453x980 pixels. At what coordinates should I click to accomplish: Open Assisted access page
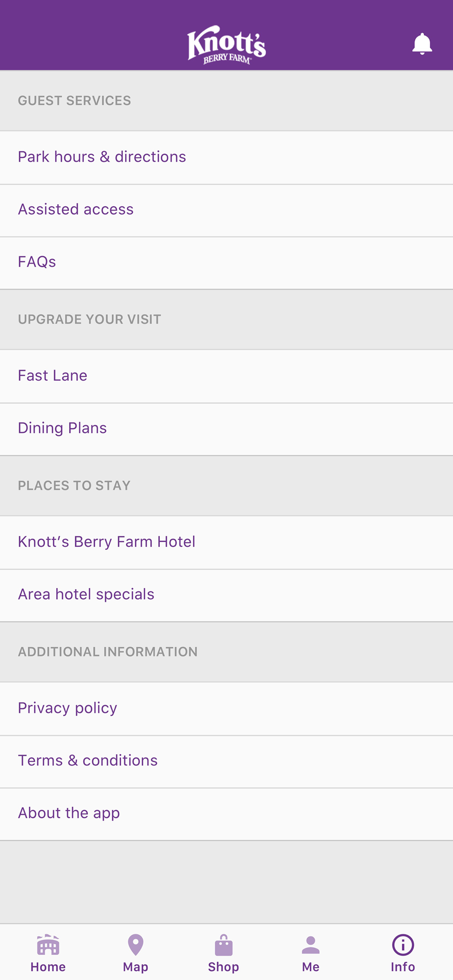click(76, 209)
